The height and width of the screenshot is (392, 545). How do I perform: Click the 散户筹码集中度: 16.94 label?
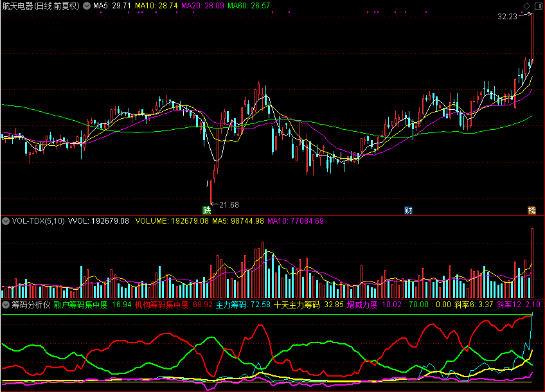coord(93,305)
